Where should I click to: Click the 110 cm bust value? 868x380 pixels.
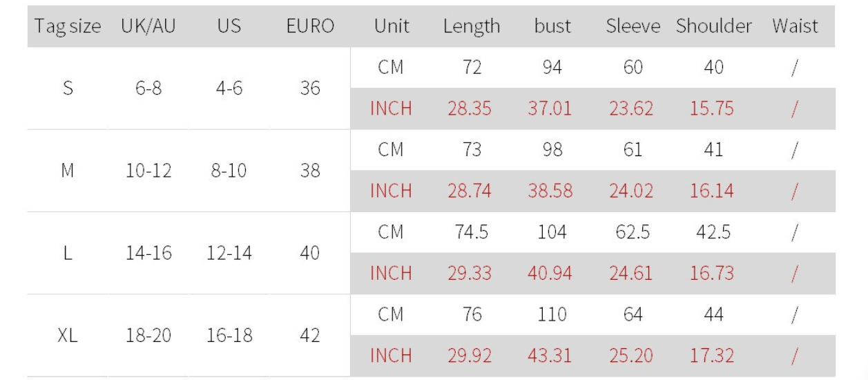pyautogui.click(x=552, y=315)
